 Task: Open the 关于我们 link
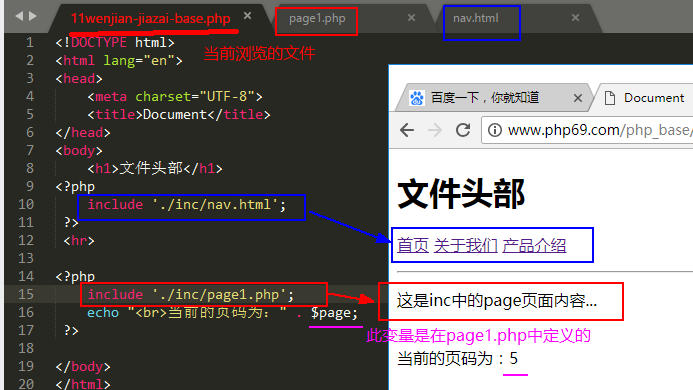[465, 245]
